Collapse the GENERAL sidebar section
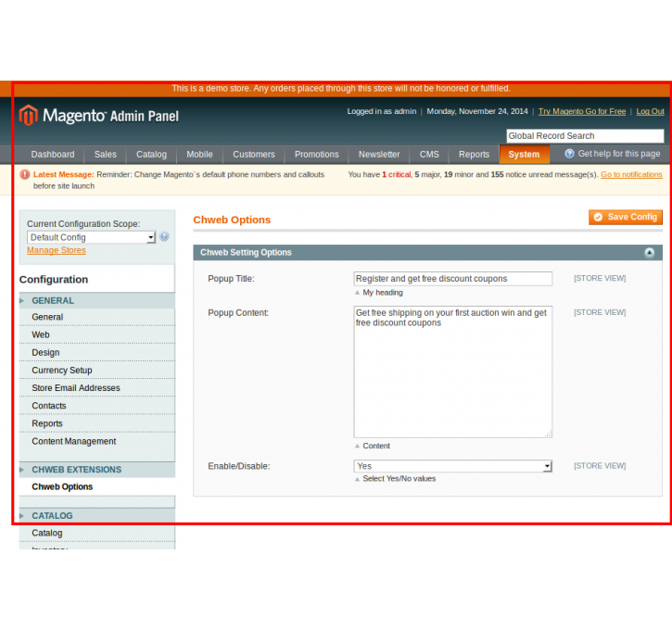The image size is (672, 630). tap(96, 301)
